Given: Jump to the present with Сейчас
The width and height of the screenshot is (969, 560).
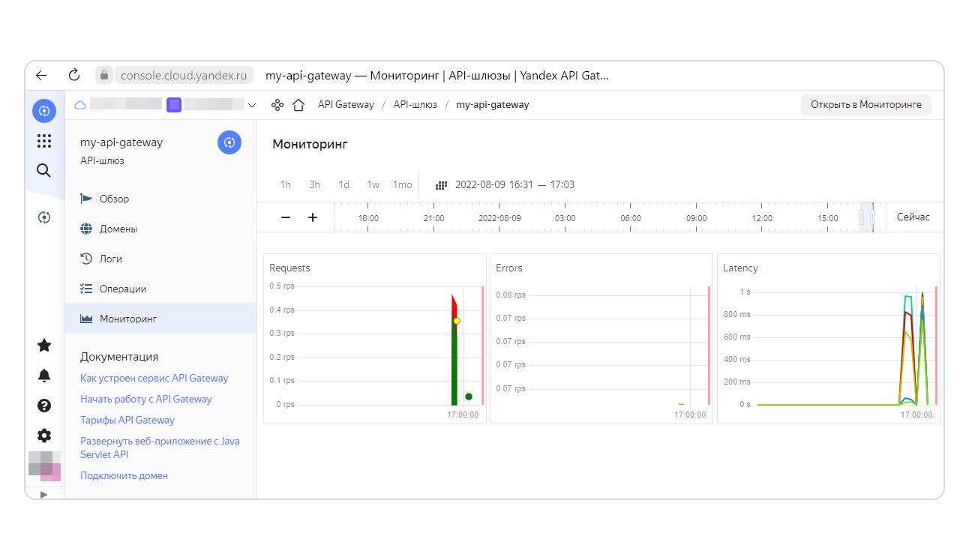Looking at the screenshot, I should [913, 217].
